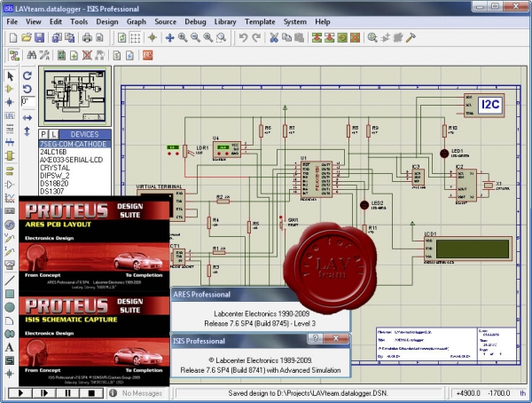Image resolution: width=532 pixels, height=403 pixels.
Task: Open bill of materials with the dollar sheet icon
Action: coord(117,55)
